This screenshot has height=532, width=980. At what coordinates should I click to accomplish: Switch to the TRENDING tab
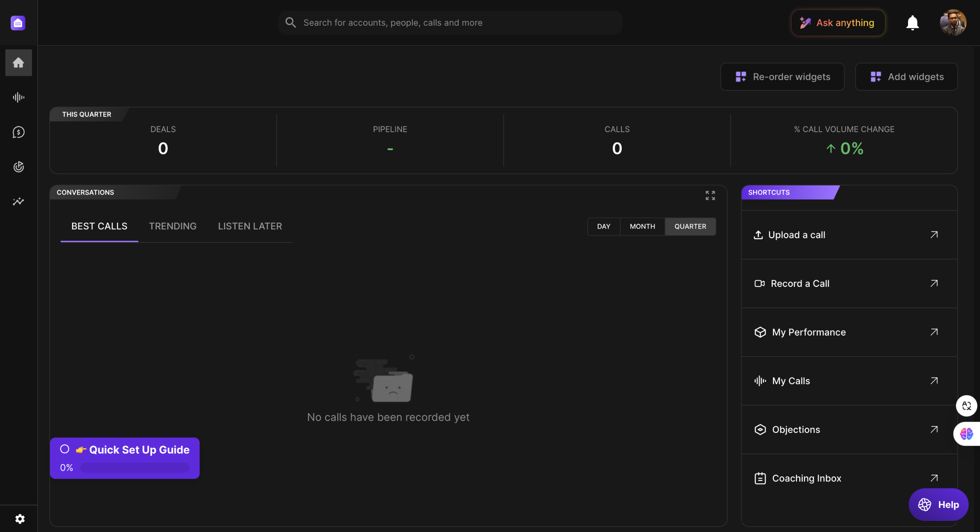coord(172,226)
